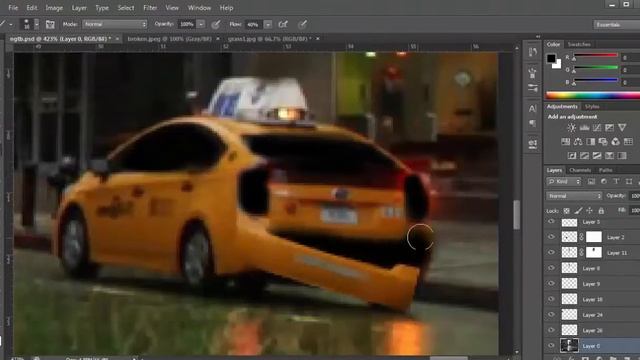The image size is (640, 360).
Task: Open the Character panel icon
Action: coord(532,109)
